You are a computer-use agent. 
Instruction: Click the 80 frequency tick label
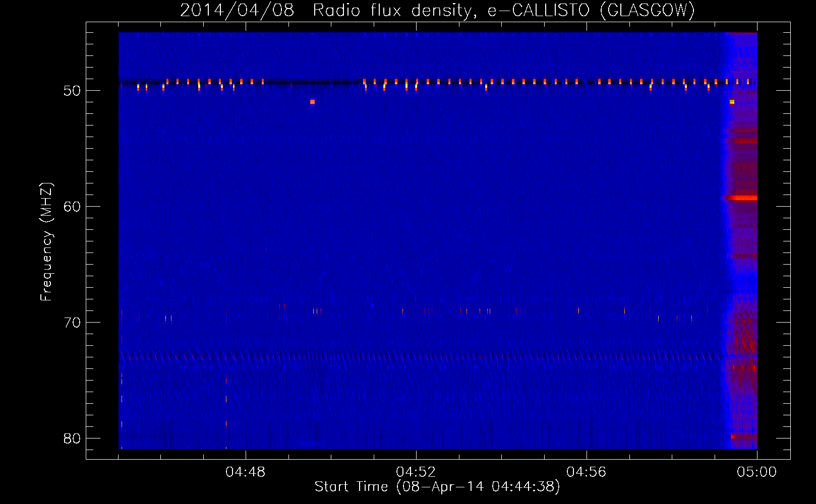(72, 438)
